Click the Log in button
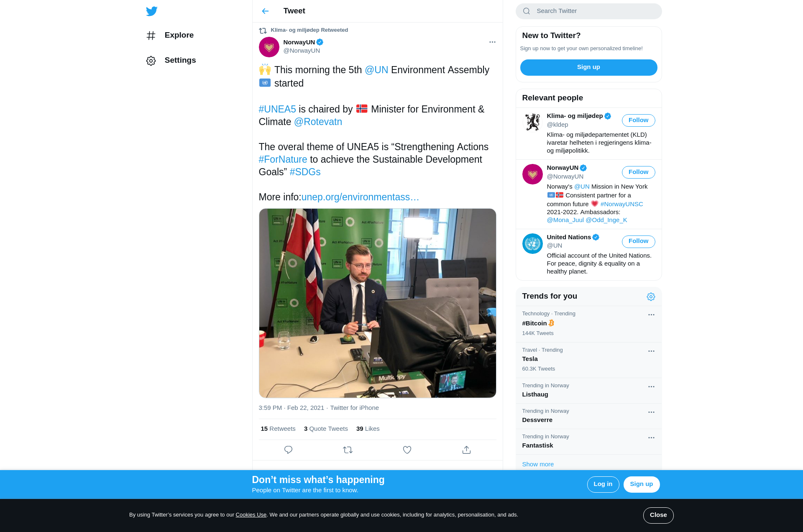The image size is (803, 532). pyautogui.click(x=603, y=484)
